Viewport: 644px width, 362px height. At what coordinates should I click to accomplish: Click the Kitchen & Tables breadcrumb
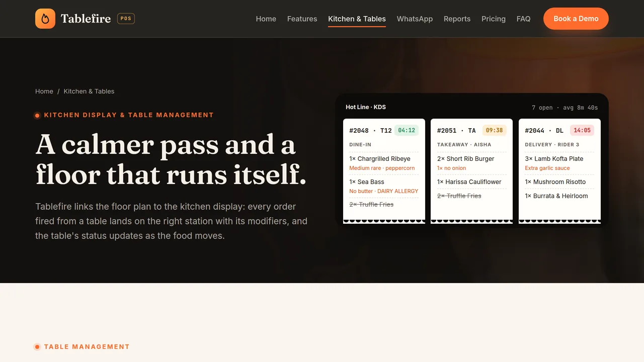tap(89, 91)
